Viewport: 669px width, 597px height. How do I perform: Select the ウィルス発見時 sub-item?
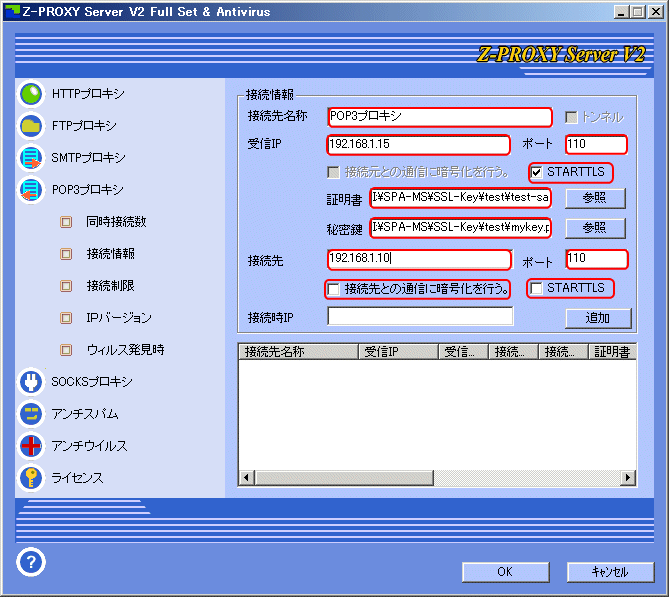click(x=125, y=349)
